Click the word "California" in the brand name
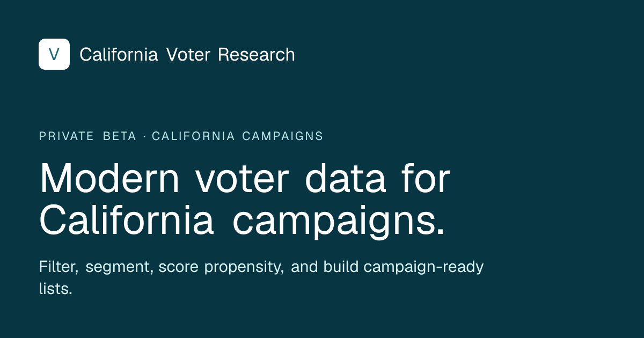Image resolution: width=644 pixels, height=338 pixels. (x=119, y=54)
